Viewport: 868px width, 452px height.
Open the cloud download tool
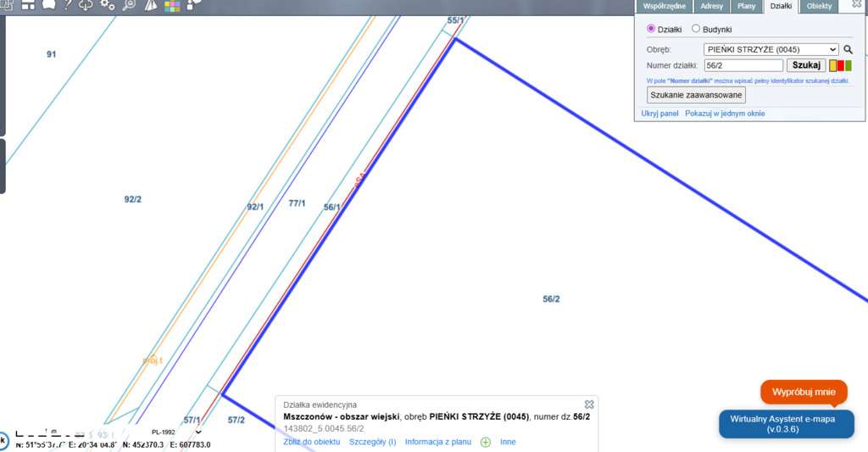86,5
